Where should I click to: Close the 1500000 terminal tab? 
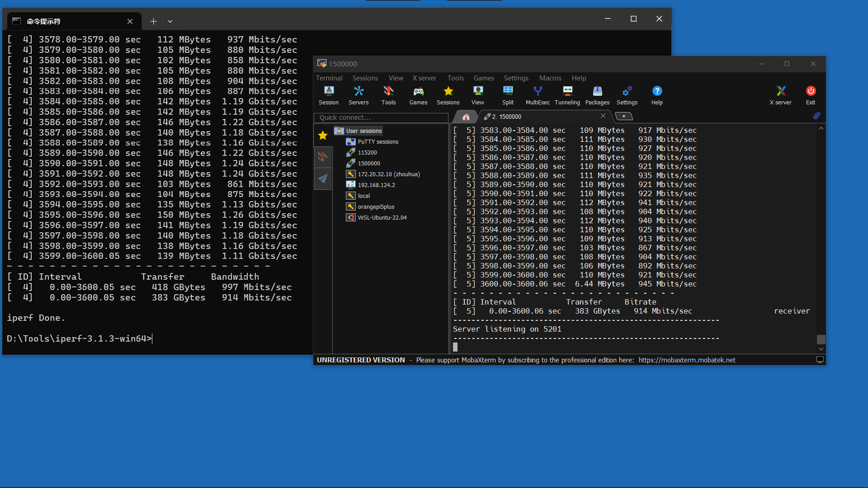[603, 116]
